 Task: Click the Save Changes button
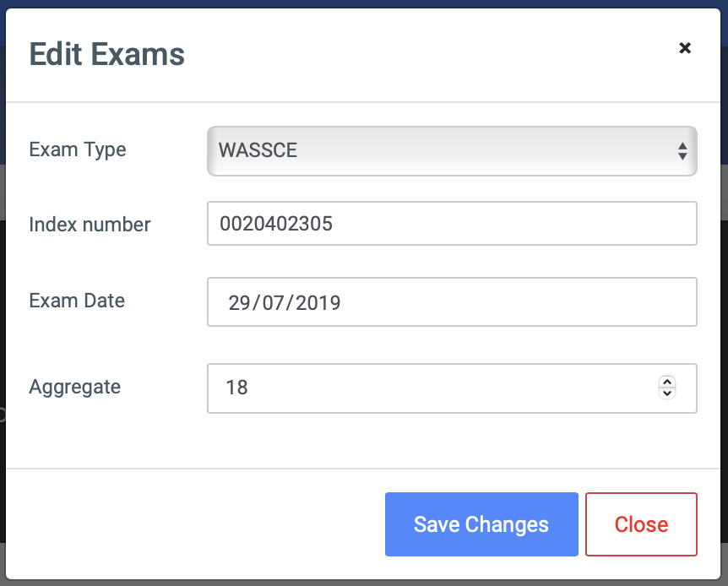click(481, 524)
